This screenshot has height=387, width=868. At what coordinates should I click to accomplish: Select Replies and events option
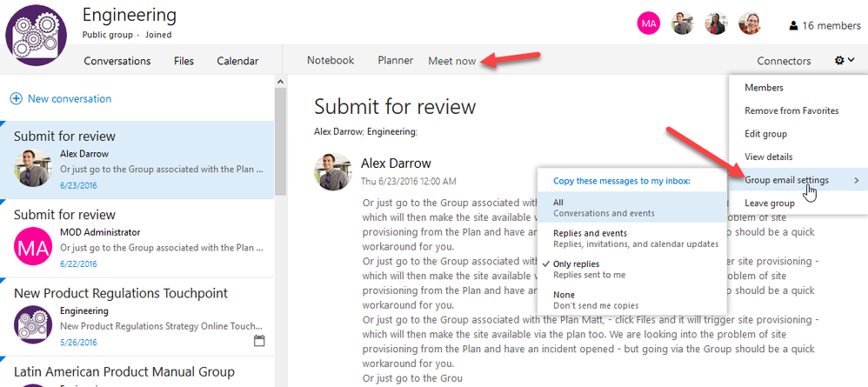coord(631,238)
